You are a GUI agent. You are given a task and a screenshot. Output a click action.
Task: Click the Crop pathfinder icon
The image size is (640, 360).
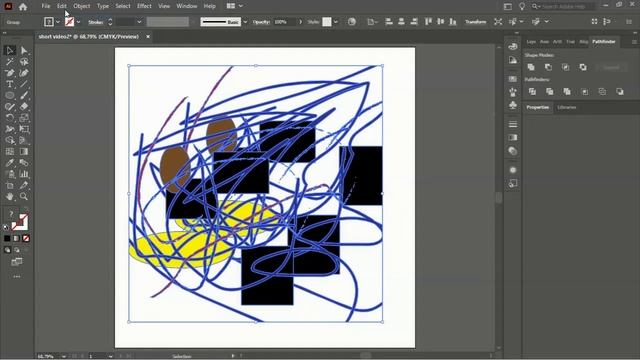[585, 92]
